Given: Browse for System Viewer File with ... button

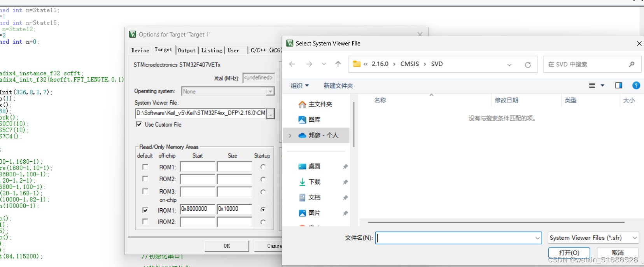Looking at the screenshot, I should pyautogui.click(x=270, y=113).
